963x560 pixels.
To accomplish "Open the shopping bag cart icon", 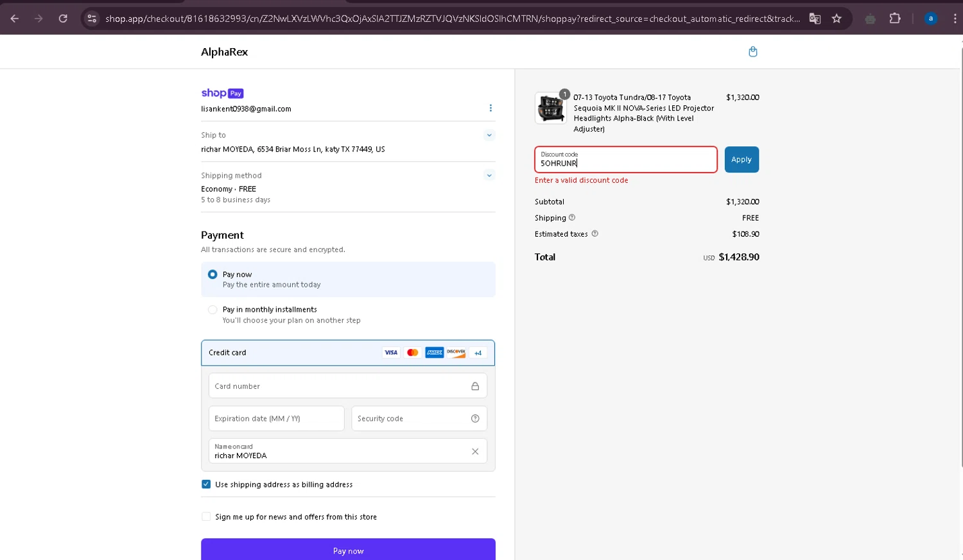I will coord(753,51).
